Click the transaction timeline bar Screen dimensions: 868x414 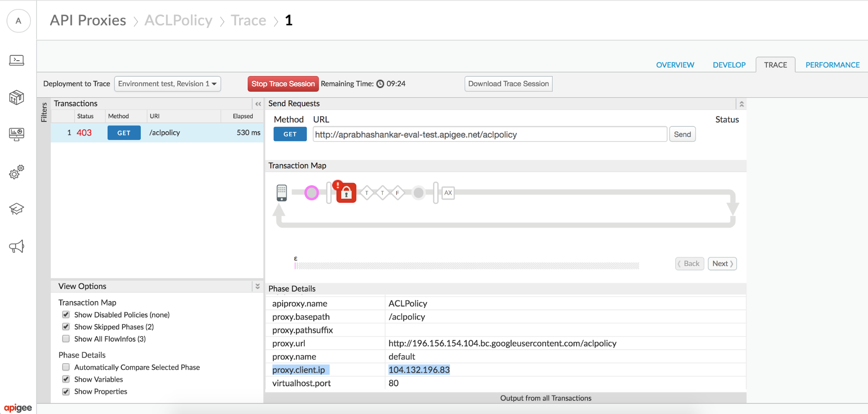point(467,266)
